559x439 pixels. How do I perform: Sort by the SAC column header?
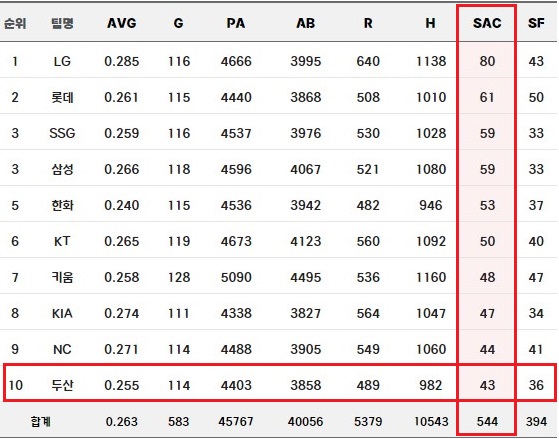(487, 24)
